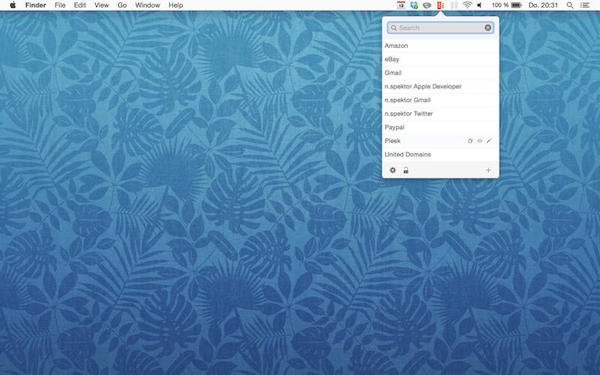This screenshot has width=600, height=375.
Task: Lock the password vault
Action: point(406,170)
